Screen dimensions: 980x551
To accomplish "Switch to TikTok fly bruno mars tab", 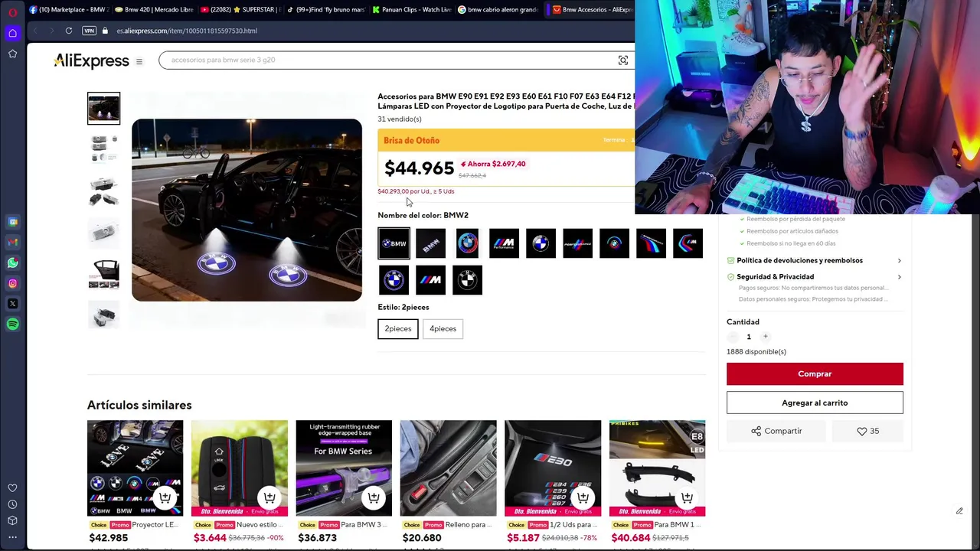I will (x=326, y=10).
